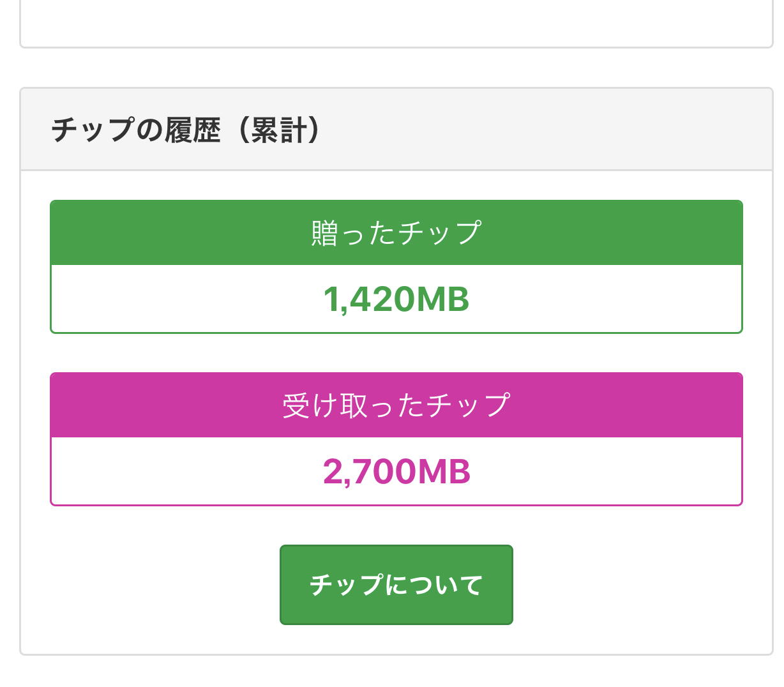Click the 受 kanji in pink header

click(x=296, y=405)
